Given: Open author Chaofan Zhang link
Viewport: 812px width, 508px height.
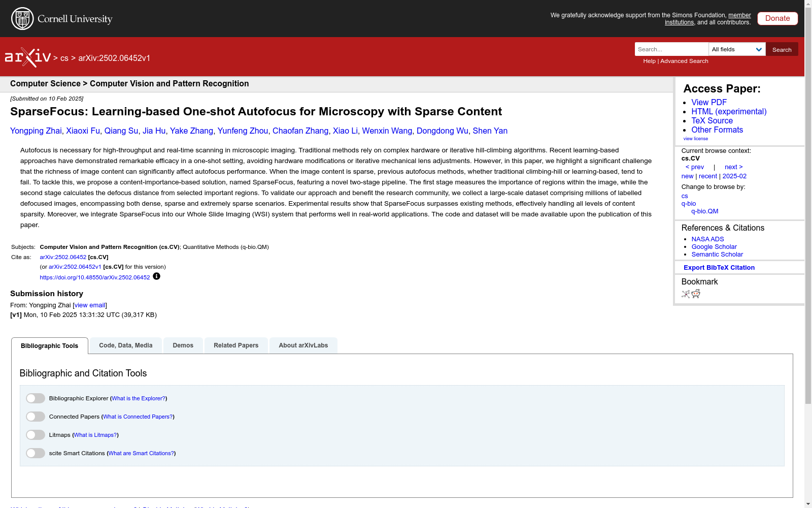Looking at the screenshot, I should pos(300,131).
